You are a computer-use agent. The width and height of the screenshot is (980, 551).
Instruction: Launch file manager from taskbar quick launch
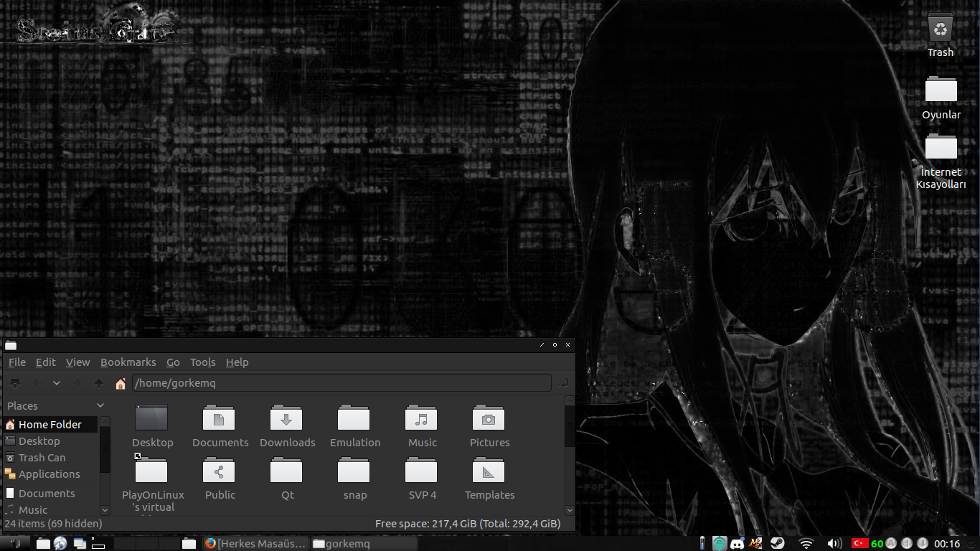point(43,544)
